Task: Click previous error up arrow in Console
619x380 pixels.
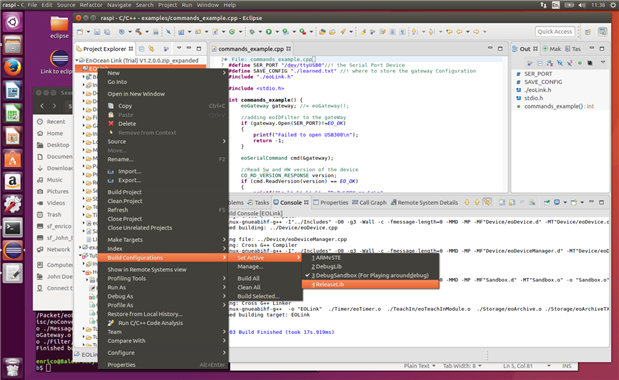Action: click(477, 202)
